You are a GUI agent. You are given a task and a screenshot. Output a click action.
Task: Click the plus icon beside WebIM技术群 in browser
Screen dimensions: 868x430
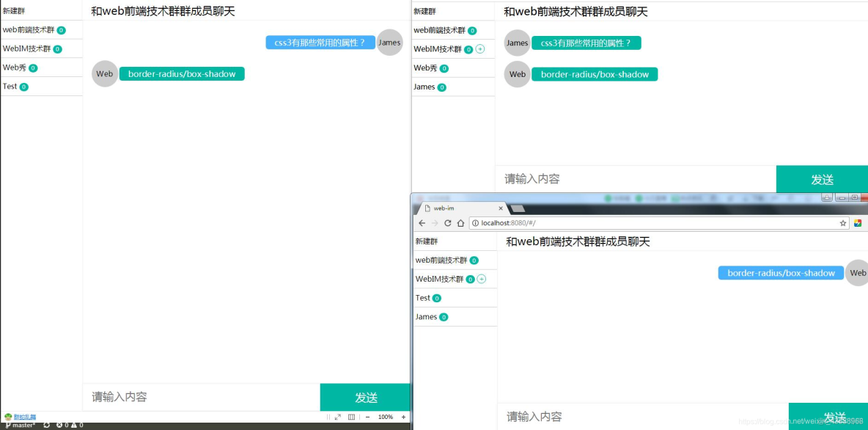click(482, 279)
